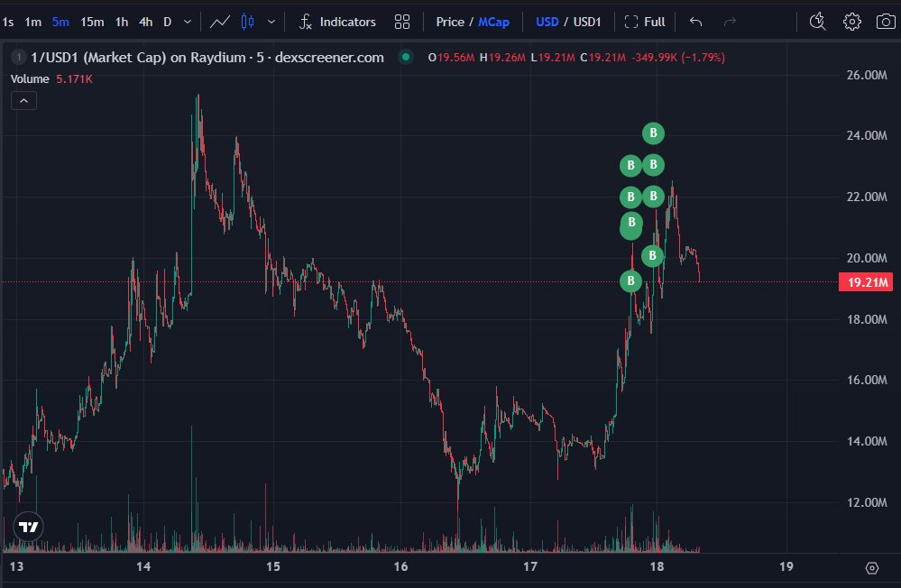Click the redo arrow icon

730,22
